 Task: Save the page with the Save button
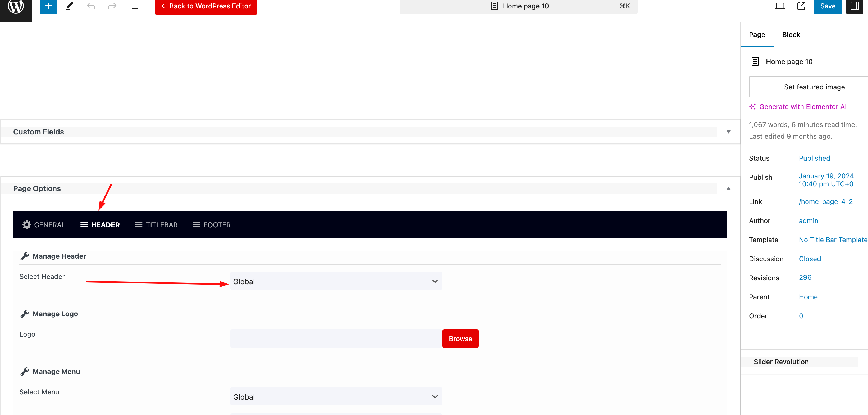tap(828, 6)
